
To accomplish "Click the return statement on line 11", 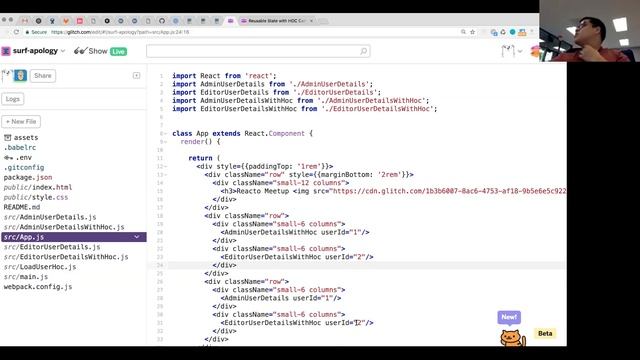I will (204, 158).
